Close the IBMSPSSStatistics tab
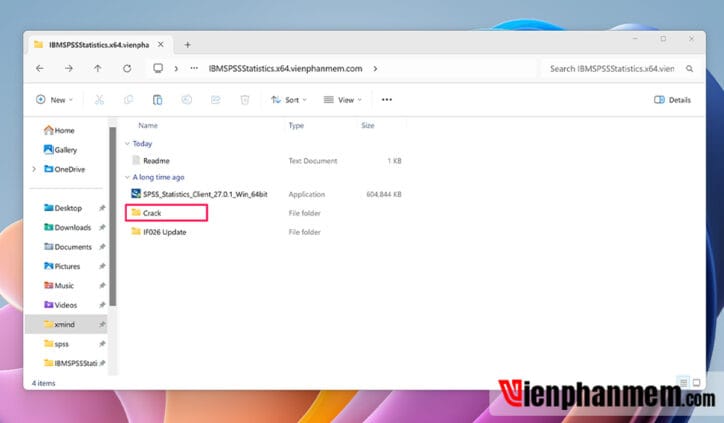The image size is (724, 423). click(161, 45)
